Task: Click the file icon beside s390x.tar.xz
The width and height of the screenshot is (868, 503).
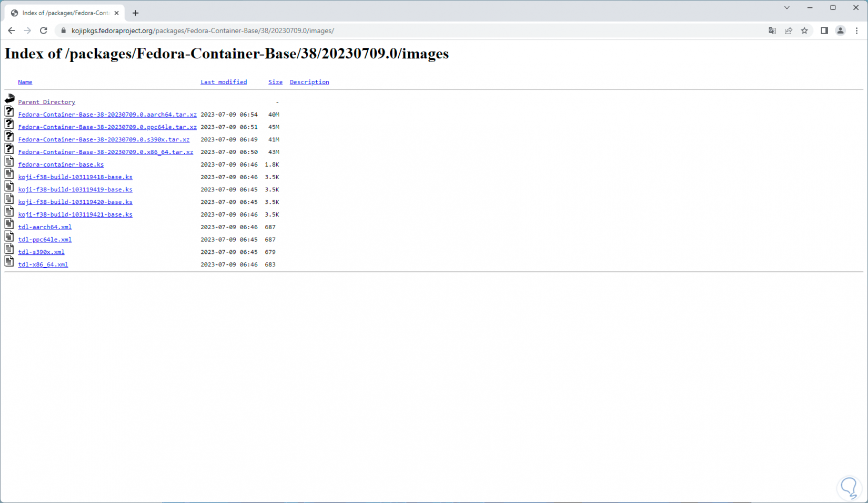Action: tap(9, 136)
